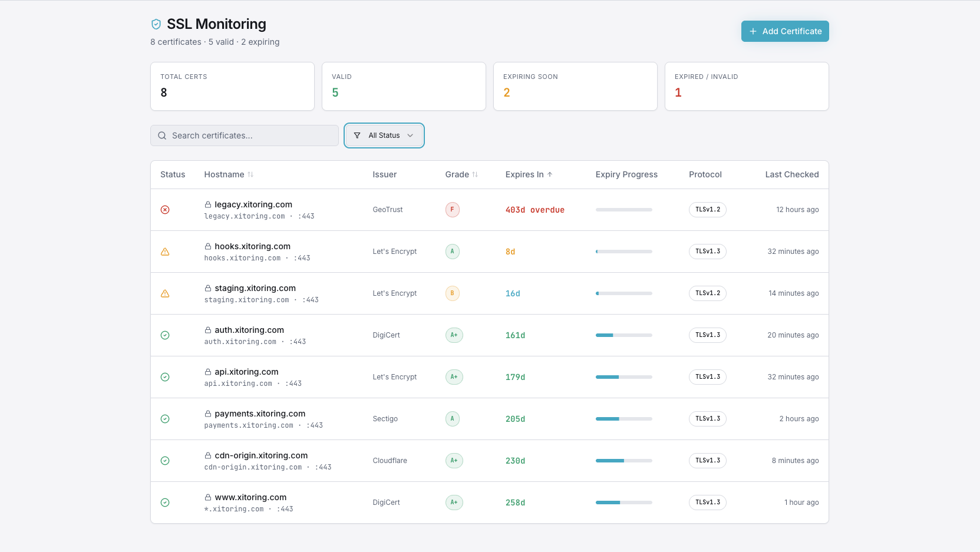
Task: Open the api.xitoring.com certificate link
Action: click(246, 372)
